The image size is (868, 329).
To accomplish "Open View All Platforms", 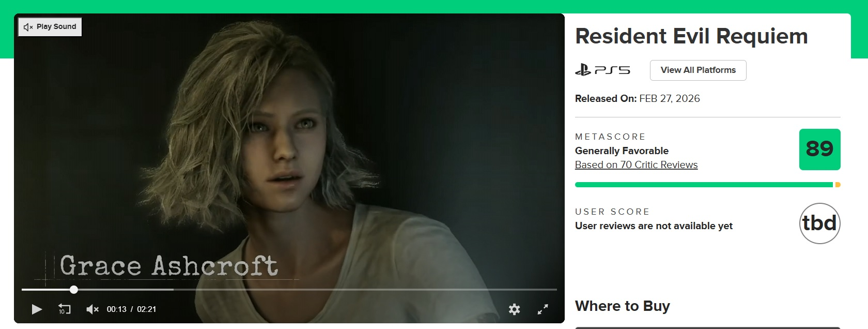I will coord(698,70).
